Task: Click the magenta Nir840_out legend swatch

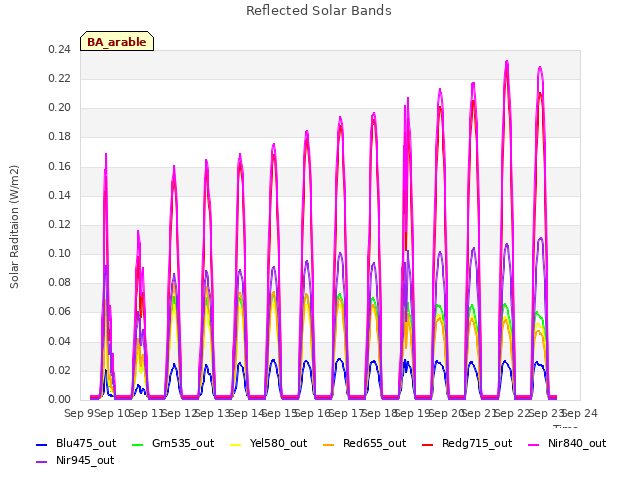Action: [x=533, y=444]
